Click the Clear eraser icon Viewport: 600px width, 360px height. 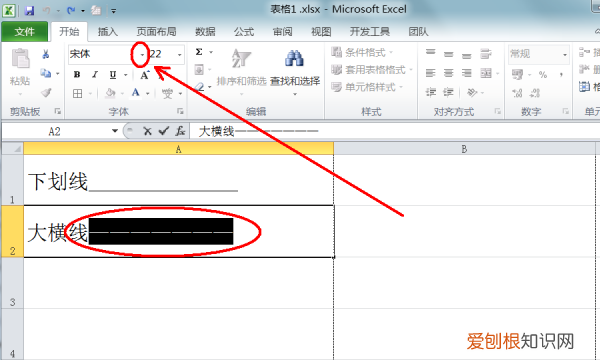pos(199,87)
